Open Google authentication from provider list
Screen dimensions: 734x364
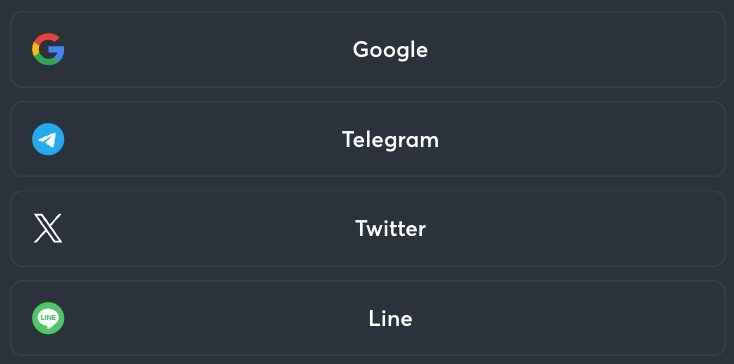368,50
